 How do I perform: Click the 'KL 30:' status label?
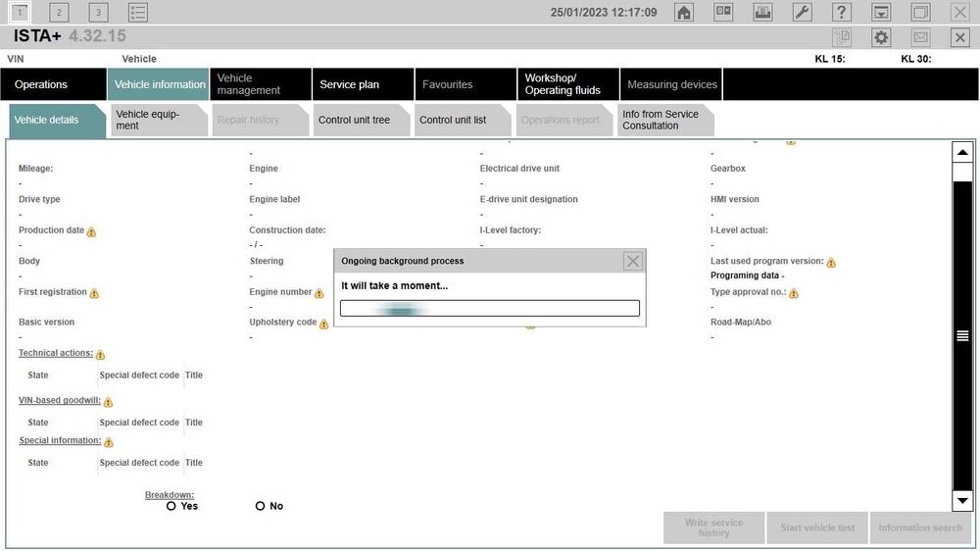(916, 59)
